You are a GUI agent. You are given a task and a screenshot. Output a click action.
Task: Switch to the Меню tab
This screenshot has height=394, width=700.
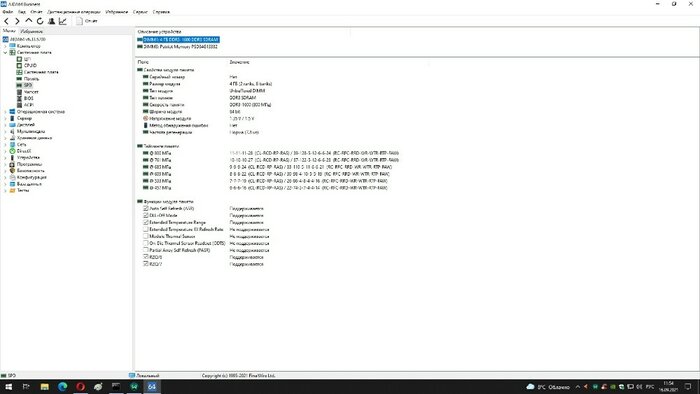pos(9,31)
